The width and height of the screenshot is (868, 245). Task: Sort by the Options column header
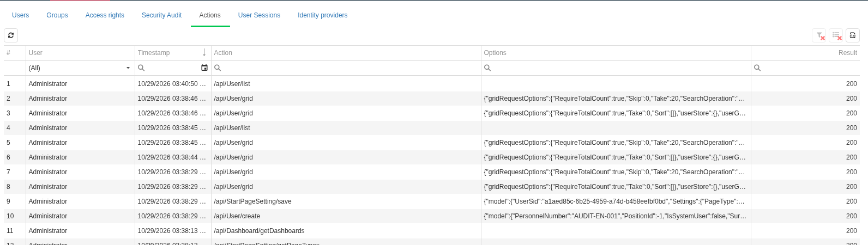tap(616, 53)
